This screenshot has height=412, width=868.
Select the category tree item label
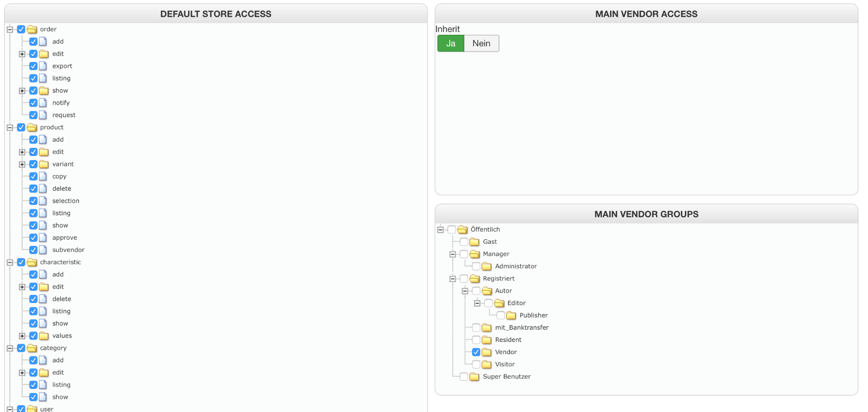tap(53, 348)
